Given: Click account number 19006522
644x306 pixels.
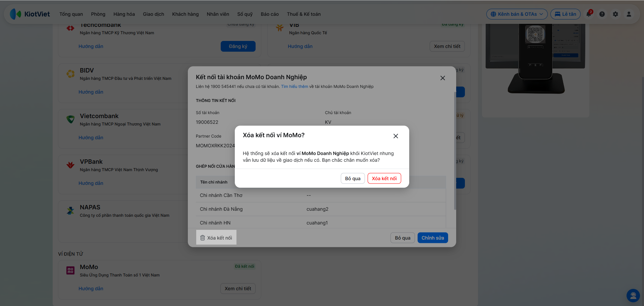Looking at the screenshot, I should (207, 122).
